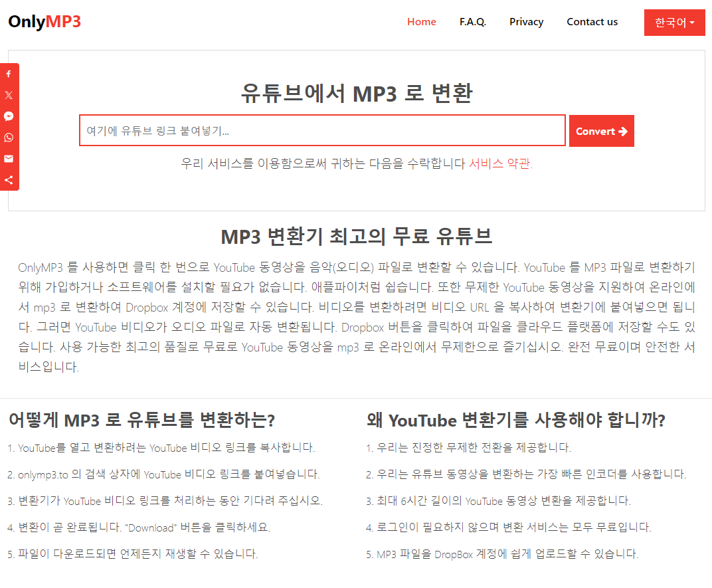712x588 pixels.
Task: Click the email share envelope icon
Action: tap(9, 159)
